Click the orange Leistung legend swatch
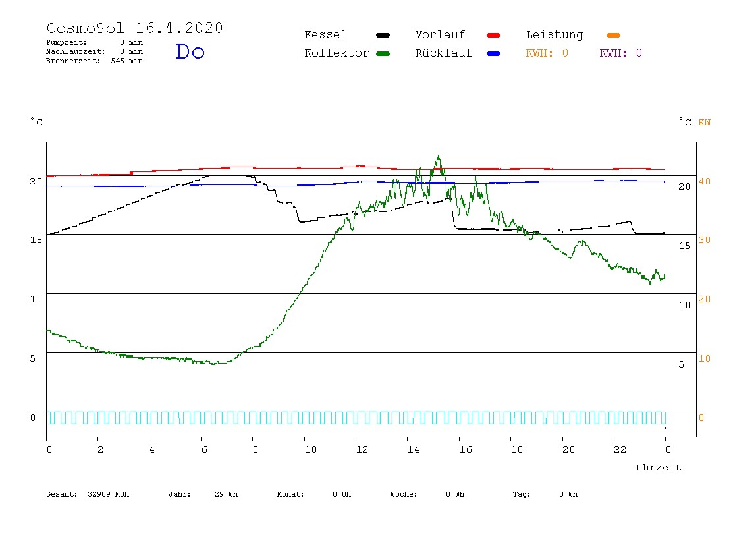The width and height of the screenshot is (756, 535). click(613, 35)
